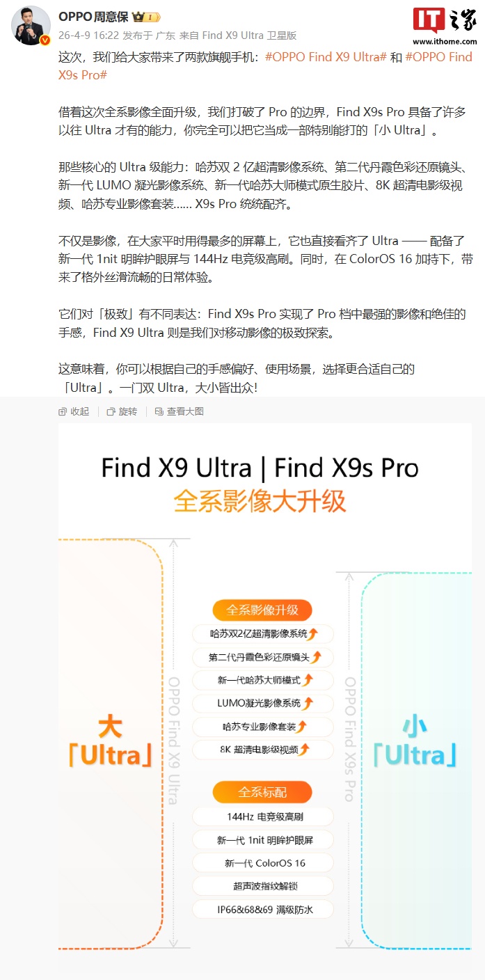Click the 全系标配 orange pill label

pyautogui.click(x=262, y=792)
